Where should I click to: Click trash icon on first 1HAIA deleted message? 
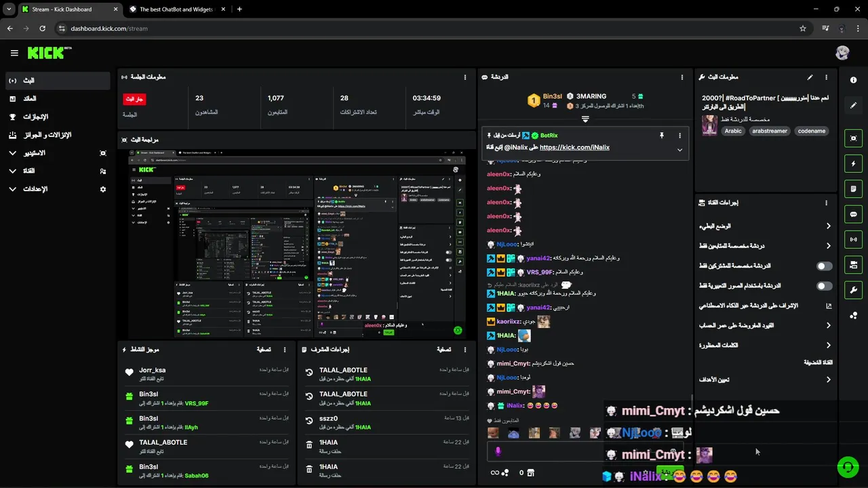coord(309,445)
